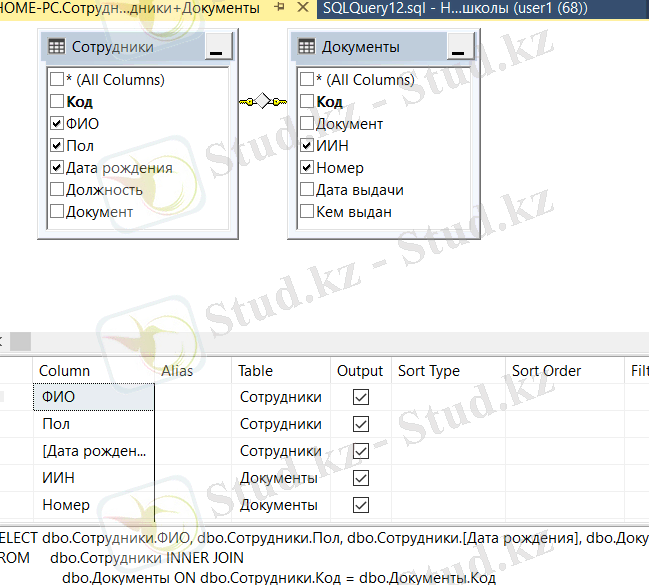Uncheck Номер in the Документы table
This screenshot has height=585, width=649.
pos(307,167)
